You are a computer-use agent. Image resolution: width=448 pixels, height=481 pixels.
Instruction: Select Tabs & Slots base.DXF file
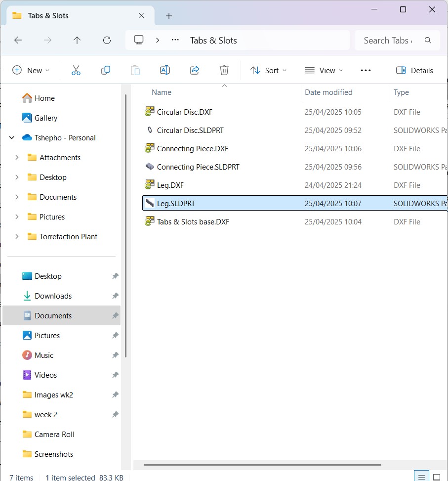point(193,222)
